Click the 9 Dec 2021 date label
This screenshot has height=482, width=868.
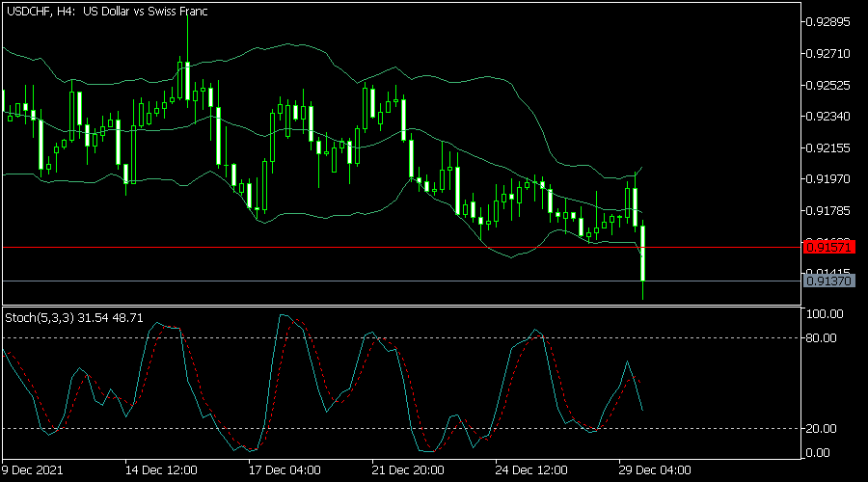pos(33,470)
